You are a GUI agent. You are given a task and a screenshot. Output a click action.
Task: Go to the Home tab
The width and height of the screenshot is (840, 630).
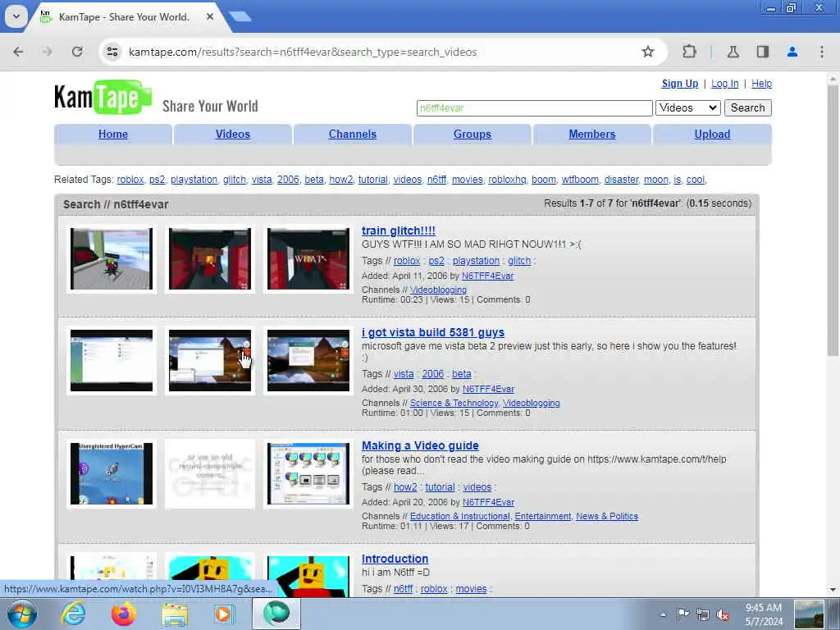point(113,134)
